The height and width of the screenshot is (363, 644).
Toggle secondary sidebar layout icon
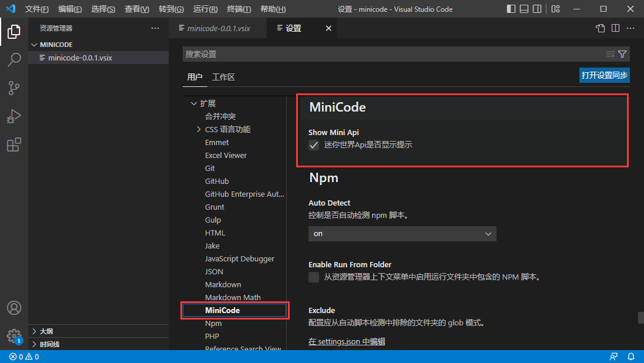point(537,9)
